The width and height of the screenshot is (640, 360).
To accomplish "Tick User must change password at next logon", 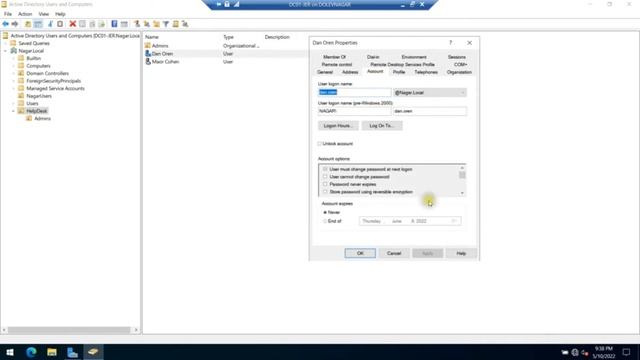I will (325, 169).
